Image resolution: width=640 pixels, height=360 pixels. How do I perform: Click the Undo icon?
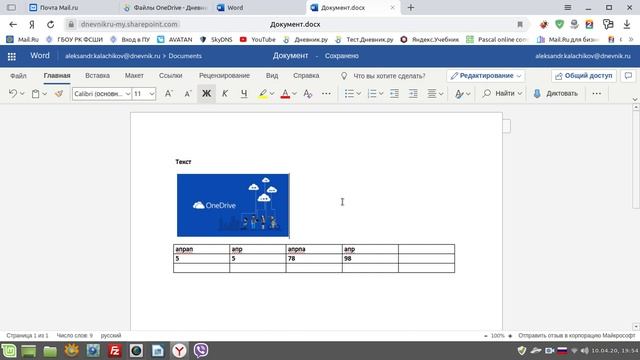[13, 93]
